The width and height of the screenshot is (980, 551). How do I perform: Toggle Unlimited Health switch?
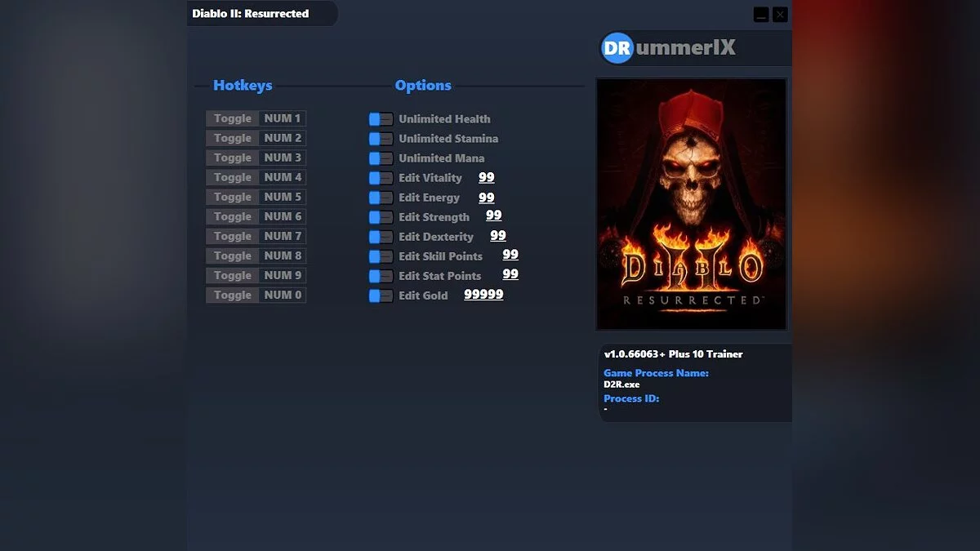point(381,119)
